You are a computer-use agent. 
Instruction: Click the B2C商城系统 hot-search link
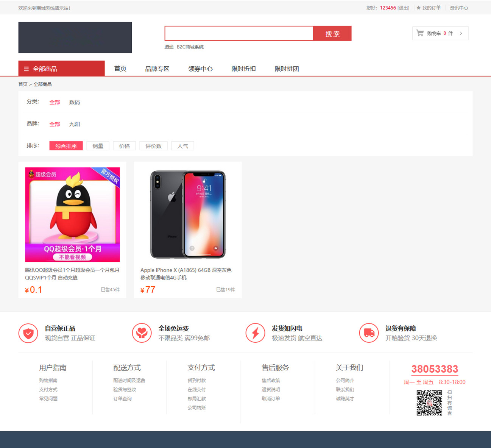coord(190,47)
